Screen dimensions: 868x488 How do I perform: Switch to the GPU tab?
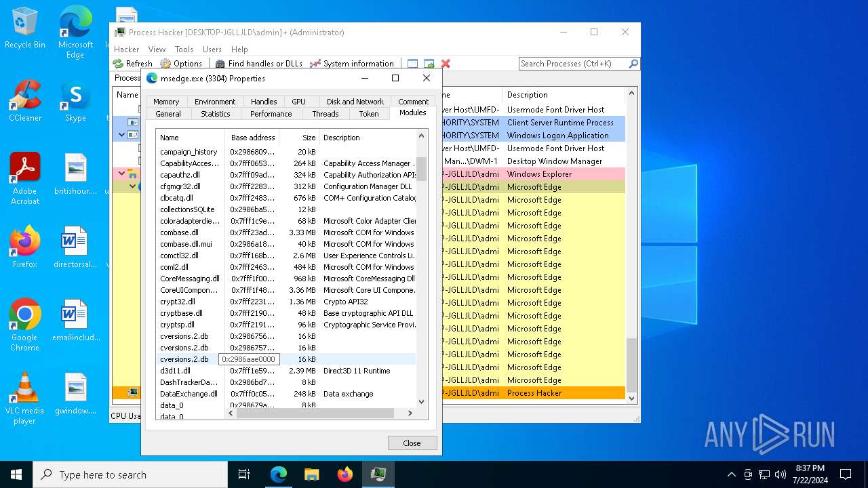click(298, 102)
